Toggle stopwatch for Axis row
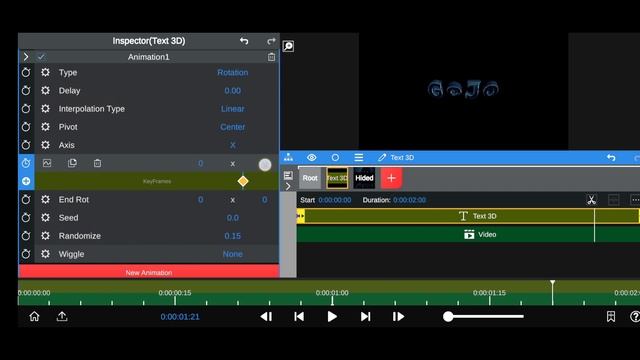This screenshot has height=360, width=640. (26, 145)
